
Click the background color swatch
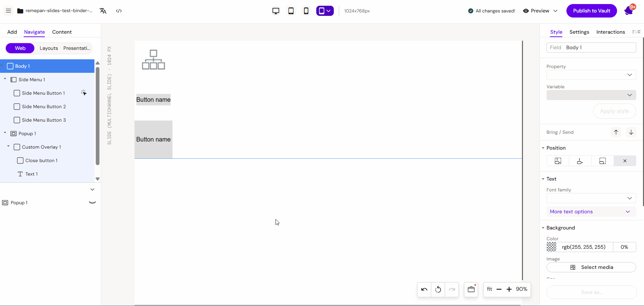tap(552, 247)
